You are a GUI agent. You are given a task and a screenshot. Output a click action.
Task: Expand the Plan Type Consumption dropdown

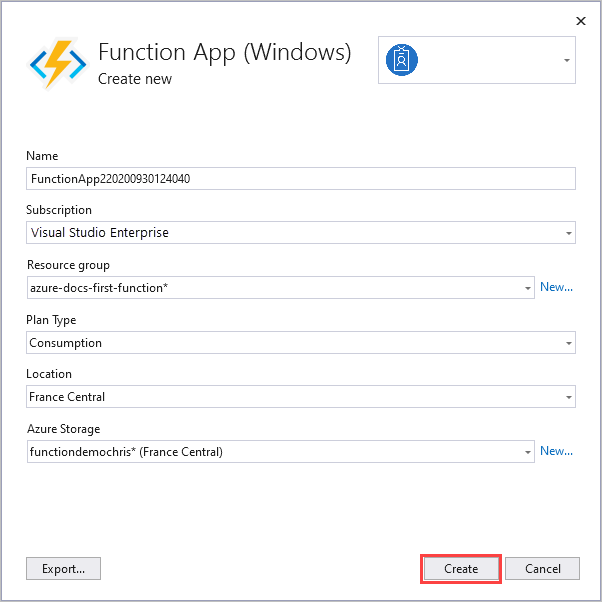pyautogui.click(x=569, y=343)
